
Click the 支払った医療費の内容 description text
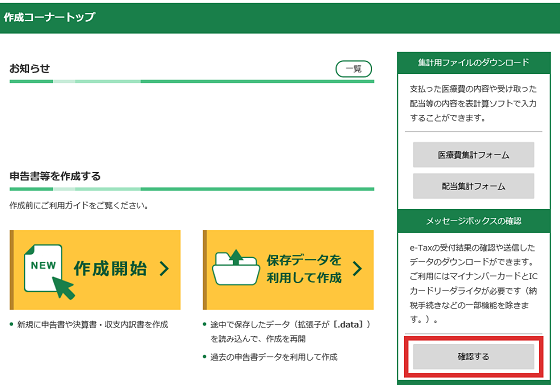coord(473,103)
